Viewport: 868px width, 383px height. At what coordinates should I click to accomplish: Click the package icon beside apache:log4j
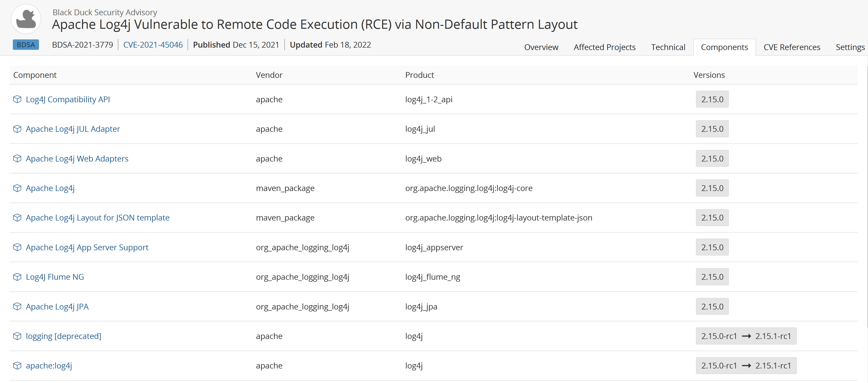[17, 366]
